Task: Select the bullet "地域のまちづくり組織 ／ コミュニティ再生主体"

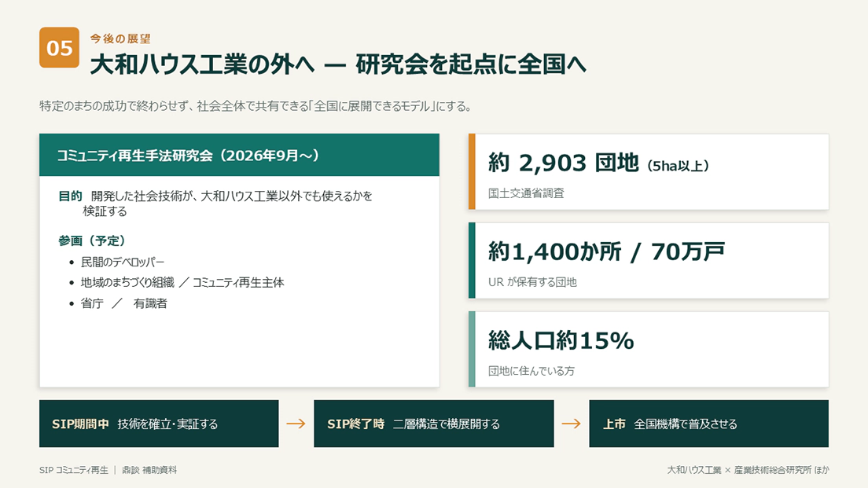Action: (x=182, y=282)
